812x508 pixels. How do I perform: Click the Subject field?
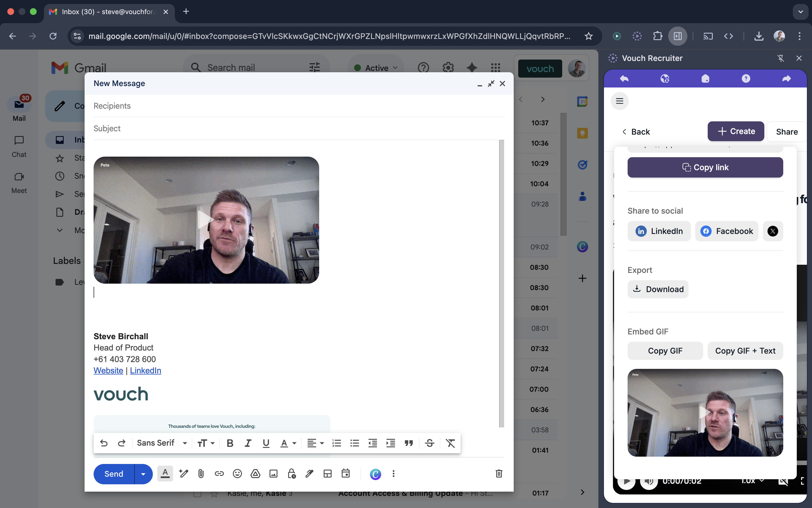tap(299, 128)
